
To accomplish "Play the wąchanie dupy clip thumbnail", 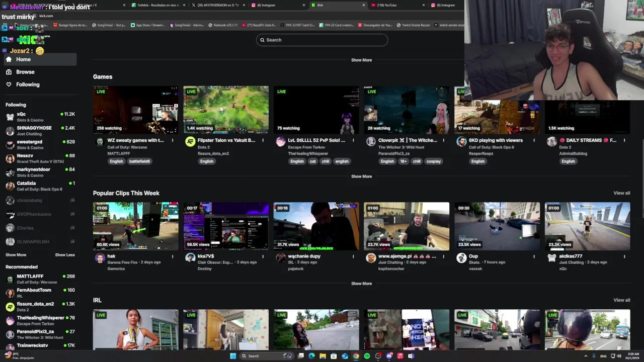I will point(316,226).
